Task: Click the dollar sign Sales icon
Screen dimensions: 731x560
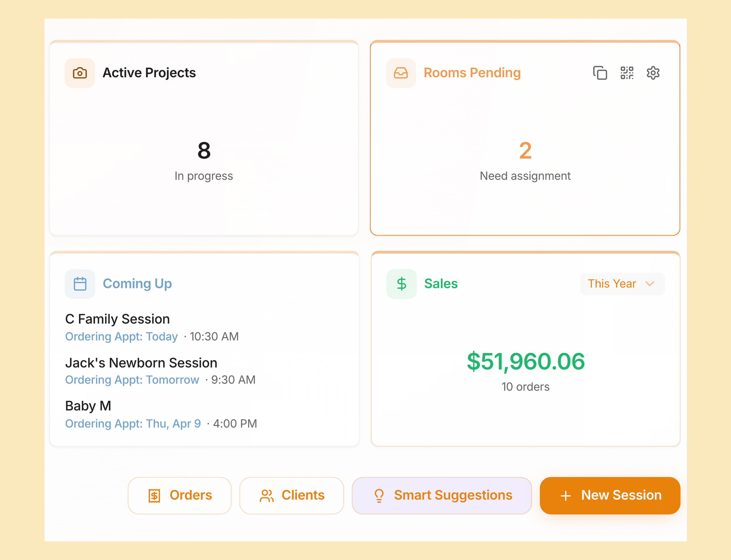Action: [401, 284]
